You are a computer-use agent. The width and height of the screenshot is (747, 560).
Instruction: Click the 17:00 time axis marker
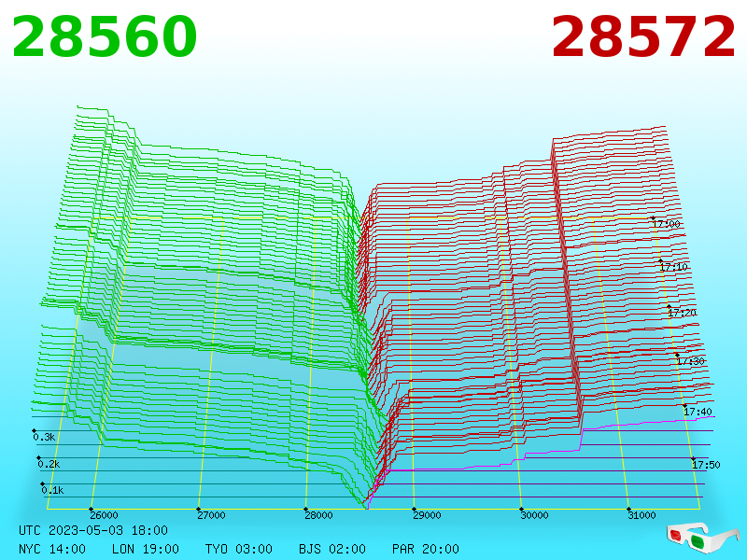666,224
